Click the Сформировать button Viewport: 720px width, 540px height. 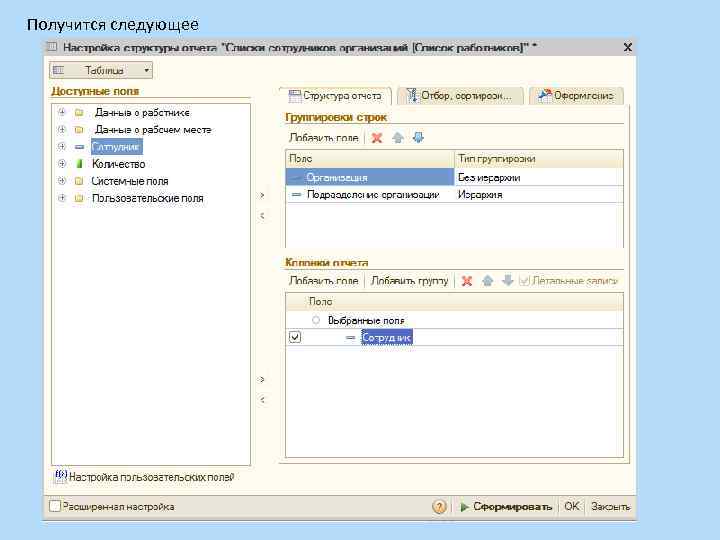(506, 506)
